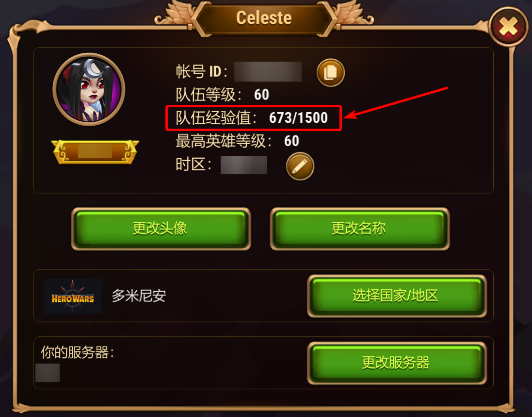Viewport: 532px width, 417px height.
Task: Click the Celeste title banner
Action: point(264,18)
